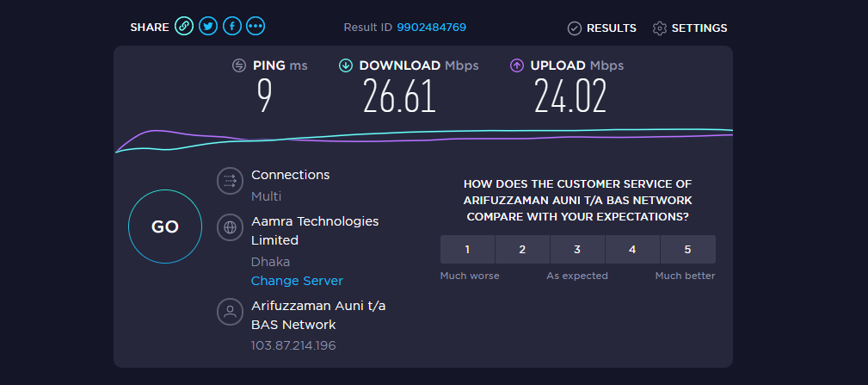Click the Results checkmark icon
The height and width of the screenshot is (385, 868).
[575, 28]
